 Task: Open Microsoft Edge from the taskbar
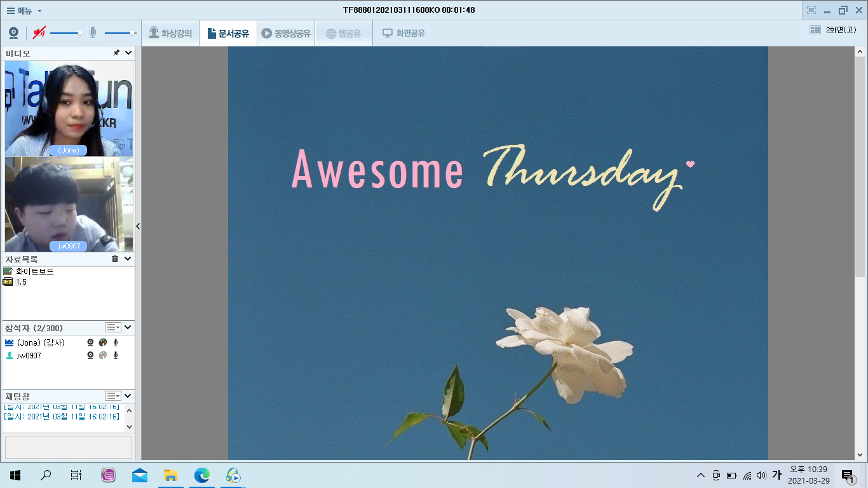point(201,475)
